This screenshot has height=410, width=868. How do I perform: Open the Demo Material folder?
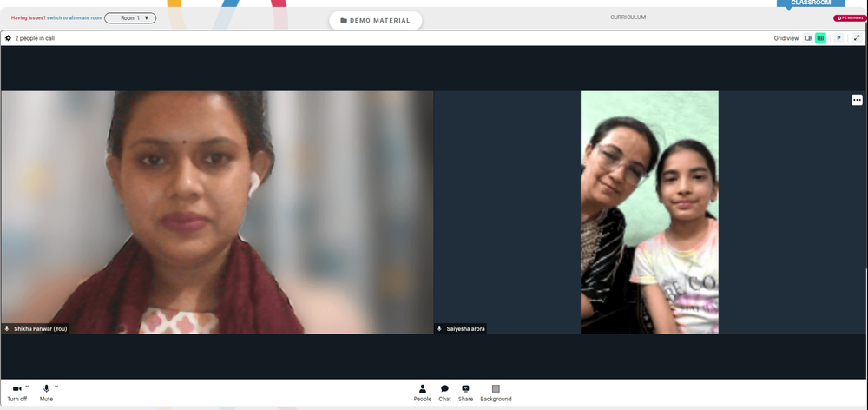375,21
